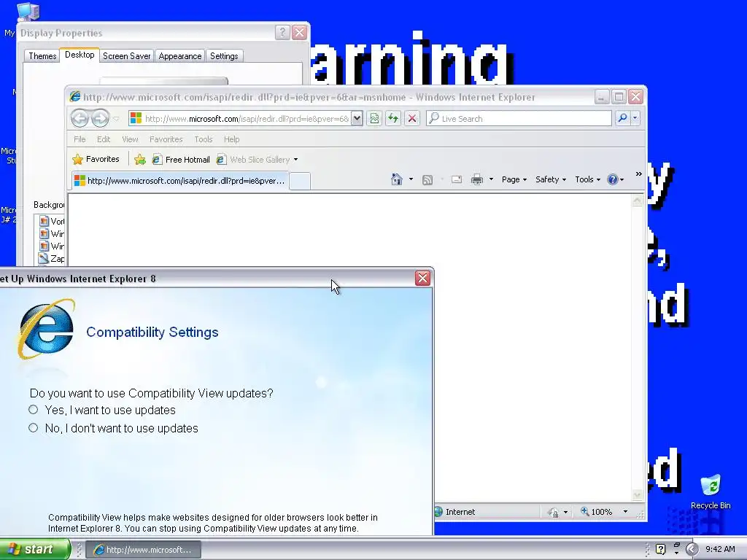Open the Tools menu in menu bar
Image resolution: width=747 pixels, height=560 pixels.
click(x=203, y=139)
